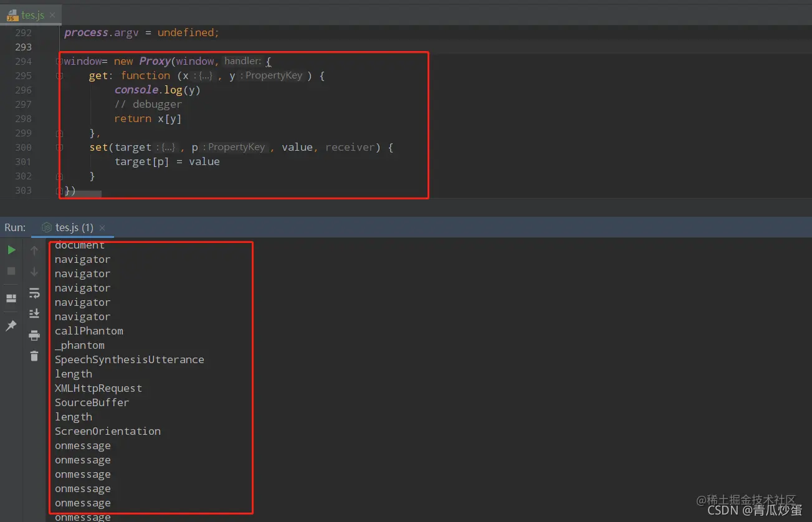812x522 pixels.
Task: Toggle soft-wrap for console output
Action: pyautogui.click(x=34, y=293)
